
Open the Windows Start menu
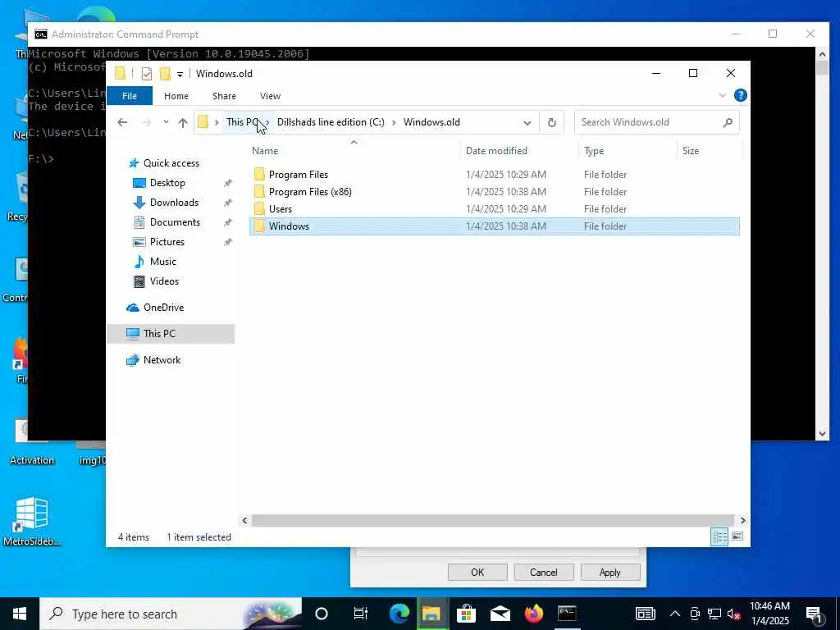[x=20, y=614]
